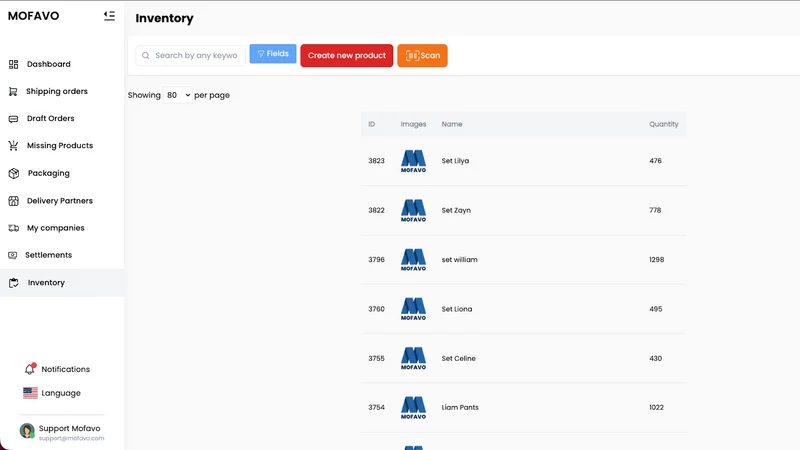Click product ID 3755
This screenshot has height=450, width=800.
(377, 359)
